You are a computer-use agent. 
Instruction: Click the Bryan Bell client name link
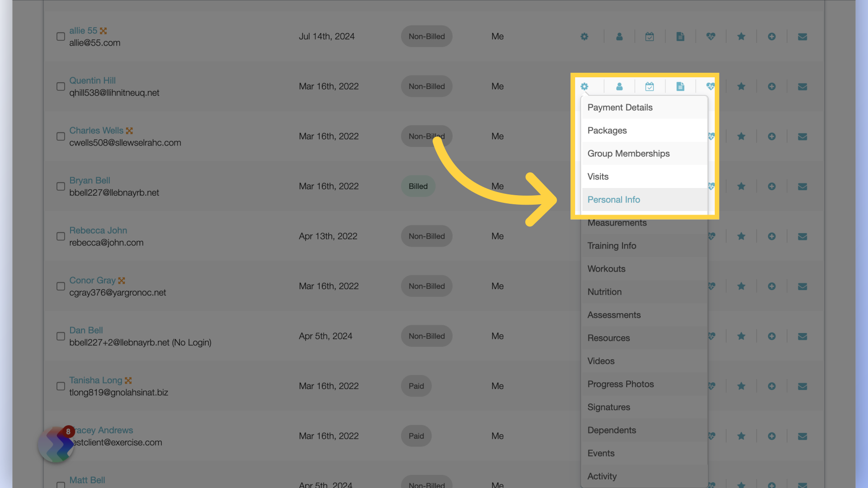pos(90,180)
